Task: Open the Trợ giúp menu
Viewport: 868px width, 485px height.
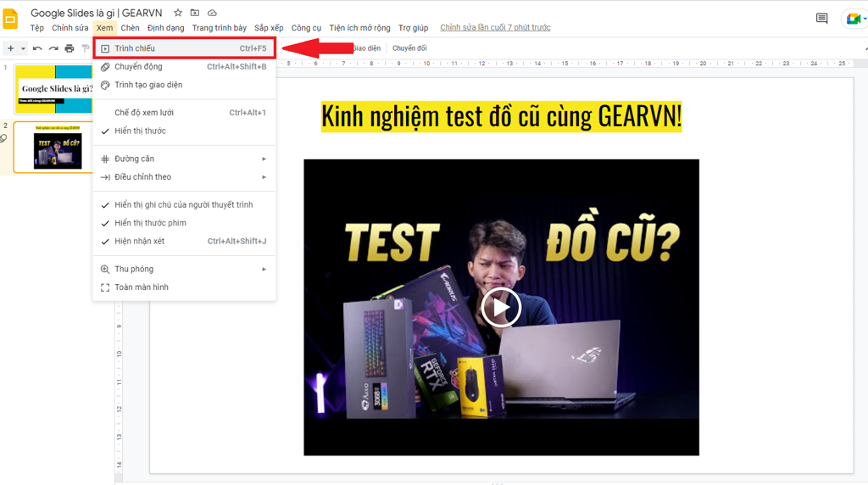Action: pyautogui.click(x=414, y=28)
